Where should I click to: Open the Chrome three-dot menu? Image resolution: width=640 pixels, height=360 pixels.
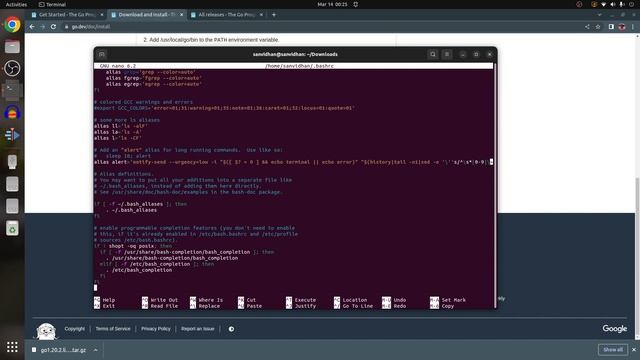click(633, 27)
